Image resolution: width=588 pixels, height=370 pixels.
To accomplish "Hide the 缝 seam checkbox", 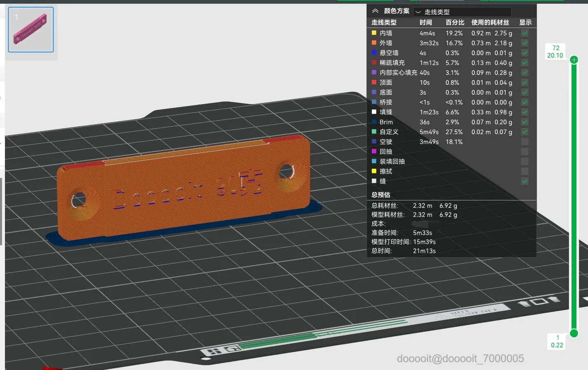I will 525,181.
